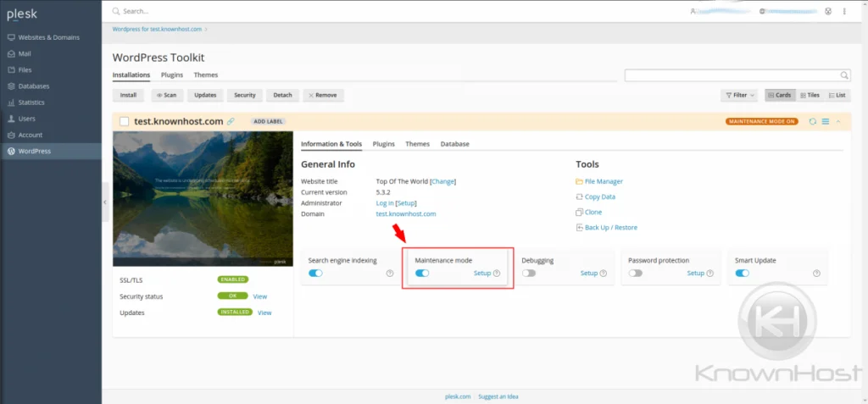Open the Filter dropdown
868x404 pixels.
739,96
